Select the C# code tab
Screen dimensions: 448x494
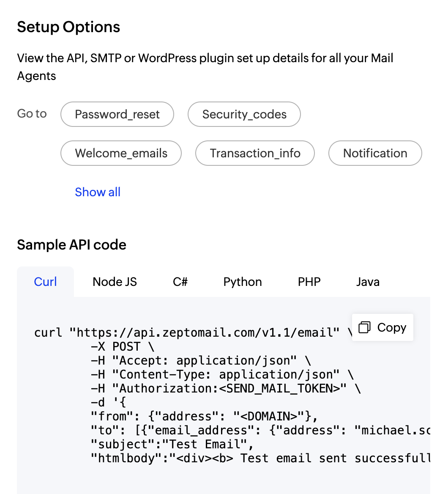click(x=180, y=282)
